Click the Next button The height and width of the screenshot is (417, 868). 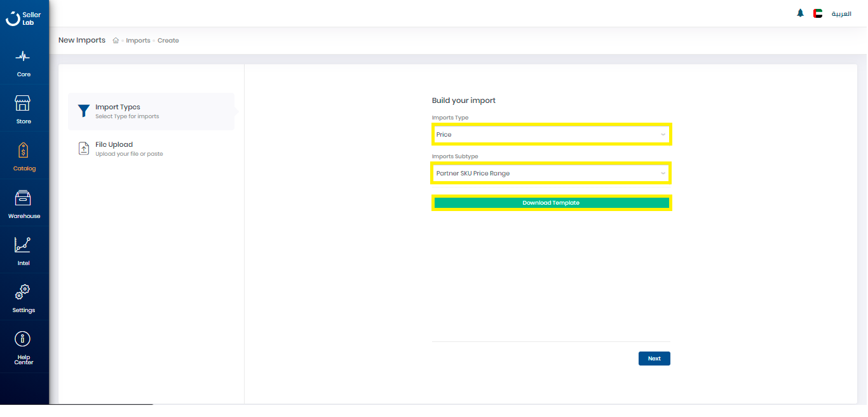[x=654, y=359]
